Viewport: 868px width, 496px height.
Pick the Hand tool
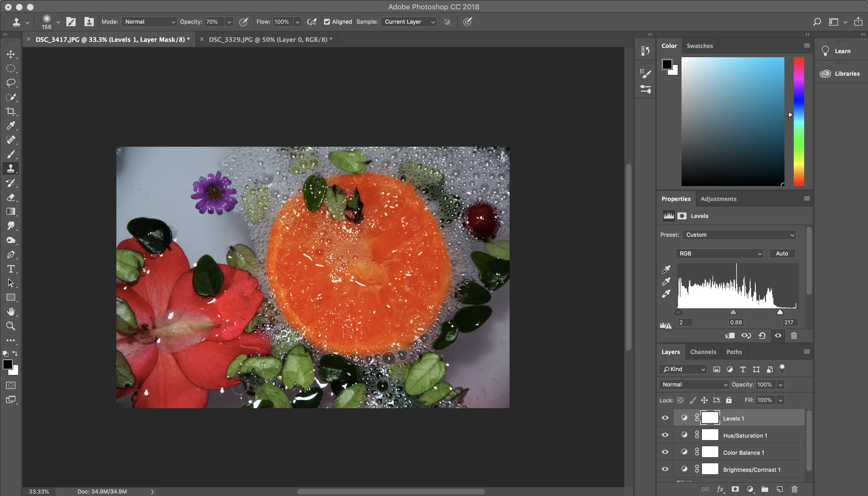click(10, 312)
